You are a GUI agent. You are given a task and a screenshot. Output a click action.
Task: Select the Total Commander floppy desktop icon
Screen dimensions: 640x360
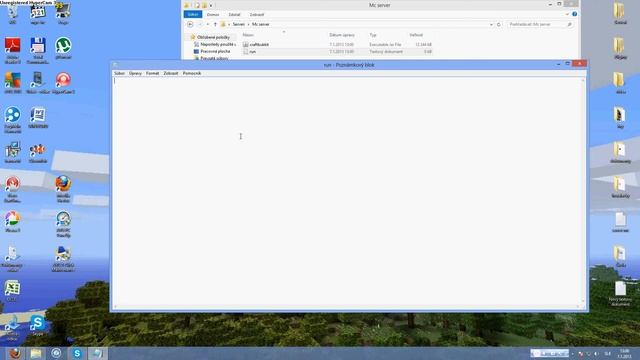pyautogui.click(x=38, y=50)
